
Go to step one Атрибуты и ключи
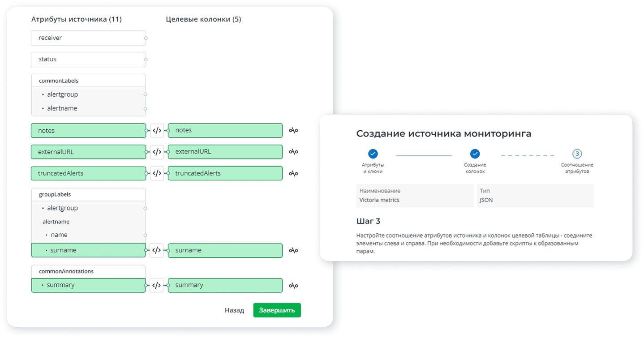click(x=373, y=154)
